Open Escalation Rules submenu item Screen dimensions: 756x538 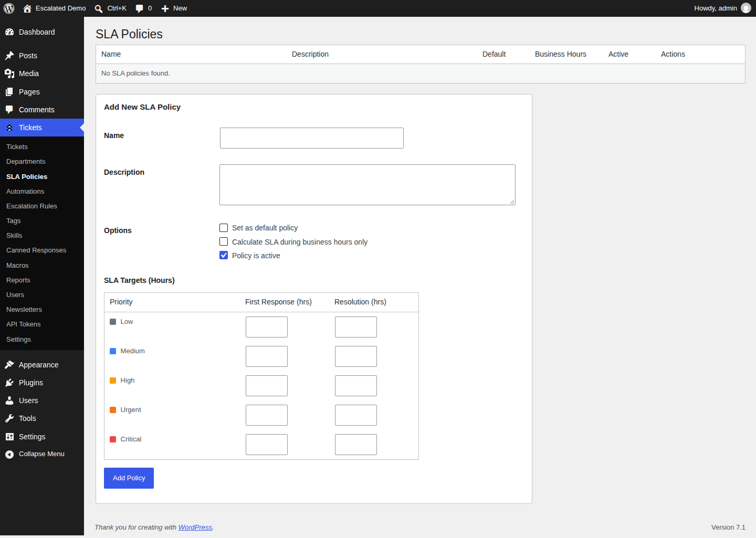coord(31,206)
